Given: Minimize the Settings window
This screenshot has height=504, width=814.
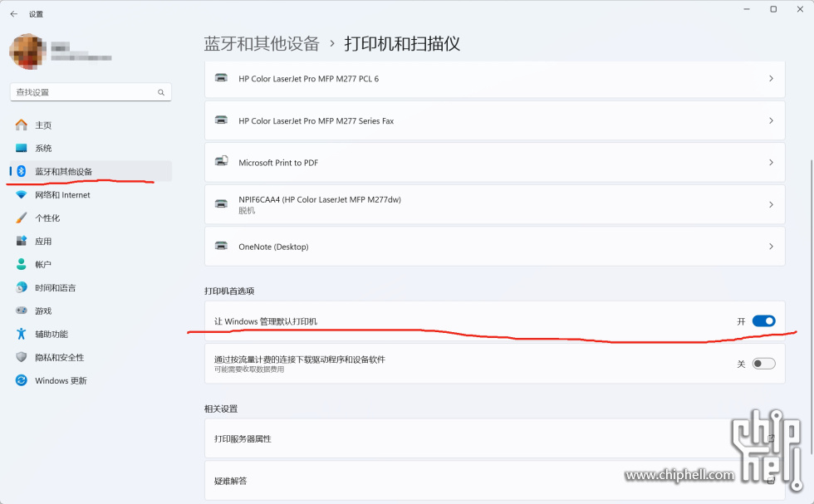Looking at the screenshot, I should pyautogui.click(x=747, y=9).
